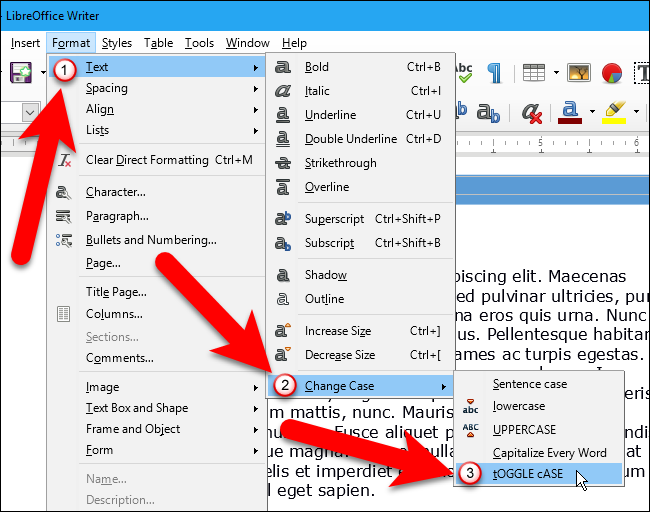Click the Decrease Size item icon
650x512 pixels.
[x=283, y=354]
